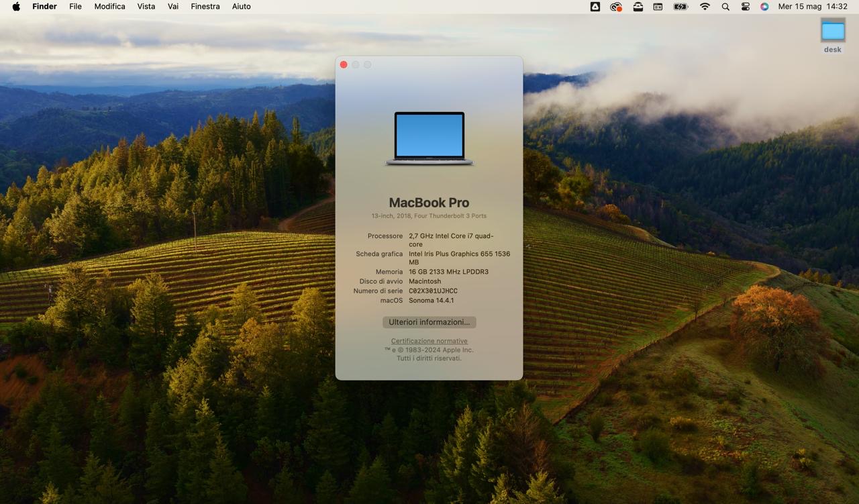
Task: Click the Tutti i diritti riservati text
Action: tap(429, 358)
